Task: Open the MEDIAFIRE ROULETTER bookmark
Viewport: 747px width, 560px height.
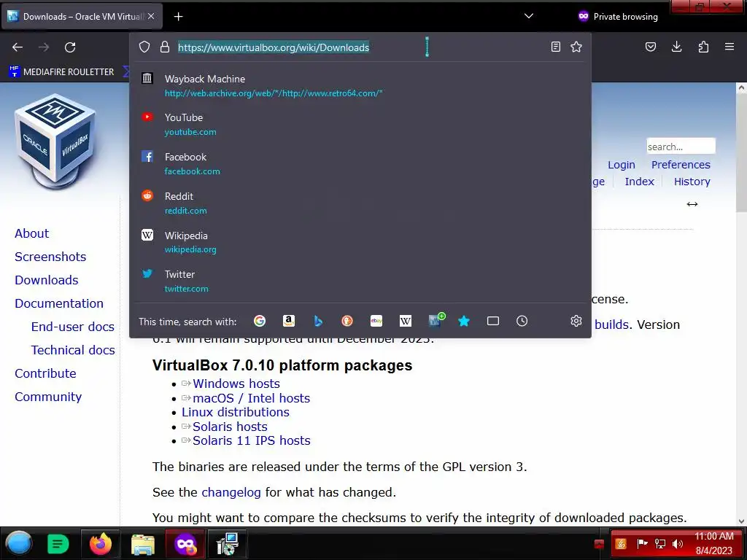Action: [x=62, y=72]
